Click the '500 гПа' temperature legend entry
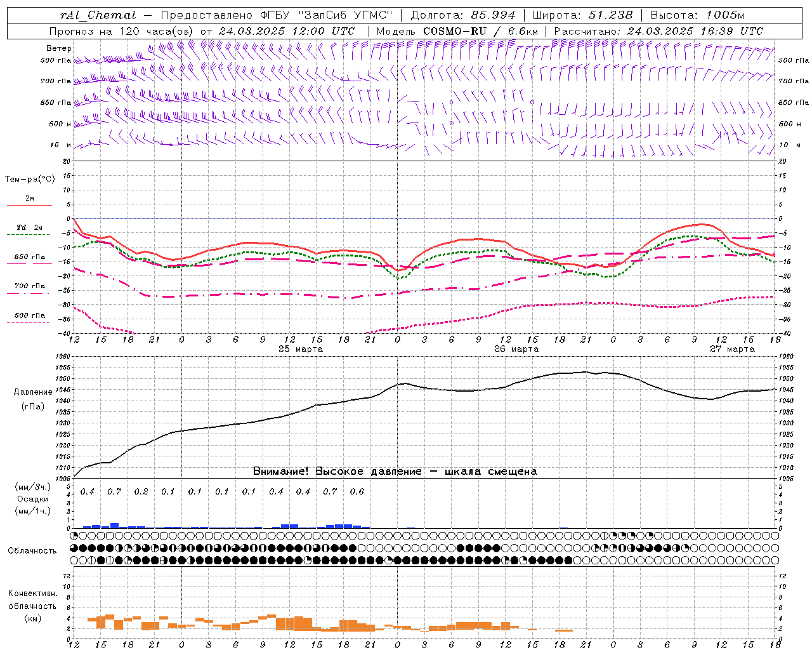The height and width of the screenshot is (650, 812). pos(29,315)
